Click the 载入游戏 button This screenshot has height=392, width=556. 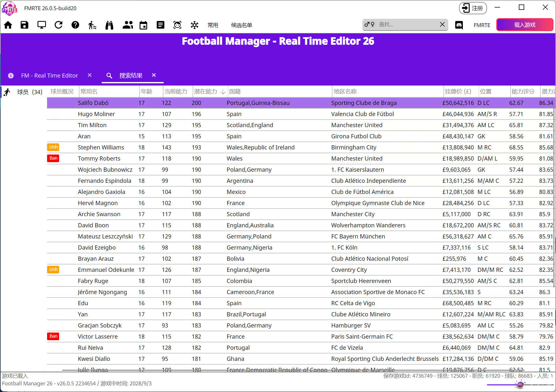(x=525, y=25)
